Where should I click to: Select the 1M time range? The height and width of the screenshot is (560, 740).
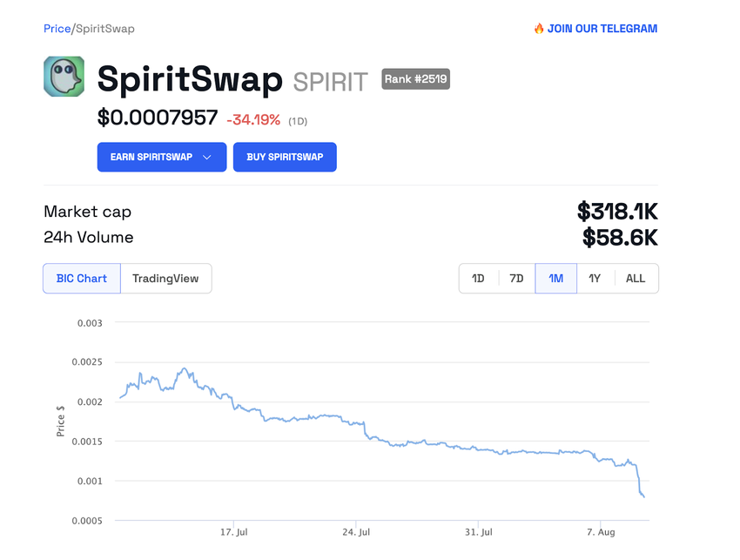pyautogui.click(x=555, y=279)
